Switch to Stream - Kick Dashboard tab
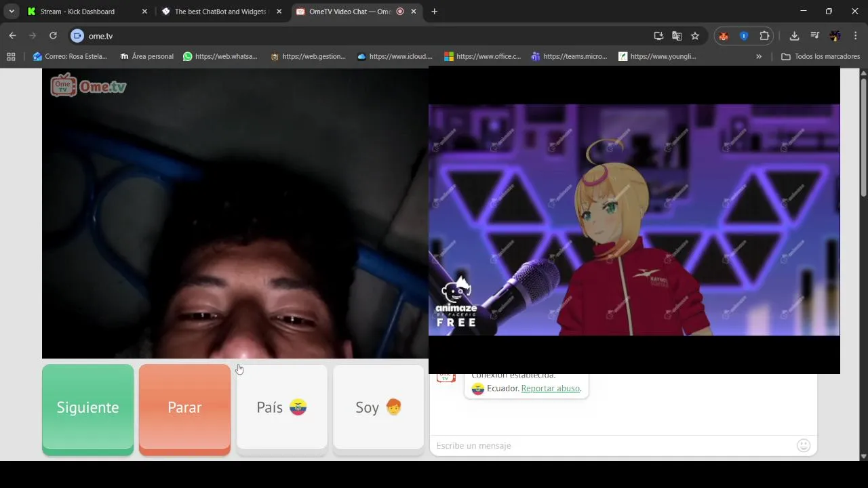This screenshot has width=868, height=488. pyautogui.click(x=85, y=12)
